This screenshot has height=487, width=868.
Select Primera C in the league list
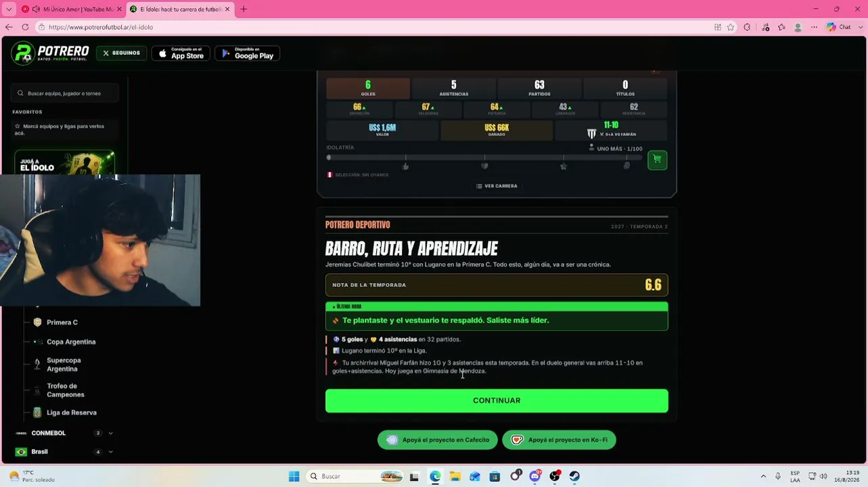62,323
